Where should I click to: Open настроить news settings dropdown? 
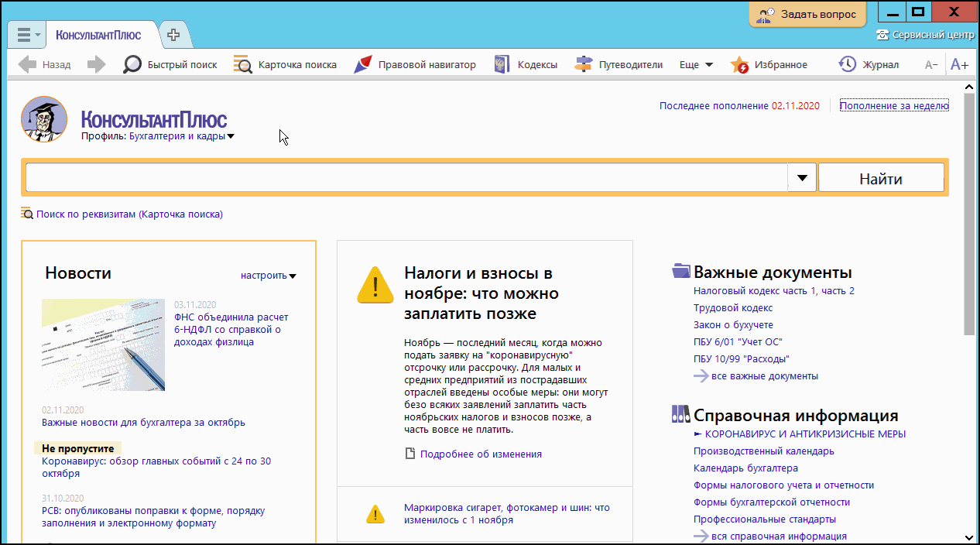click(x=268, y=276)
